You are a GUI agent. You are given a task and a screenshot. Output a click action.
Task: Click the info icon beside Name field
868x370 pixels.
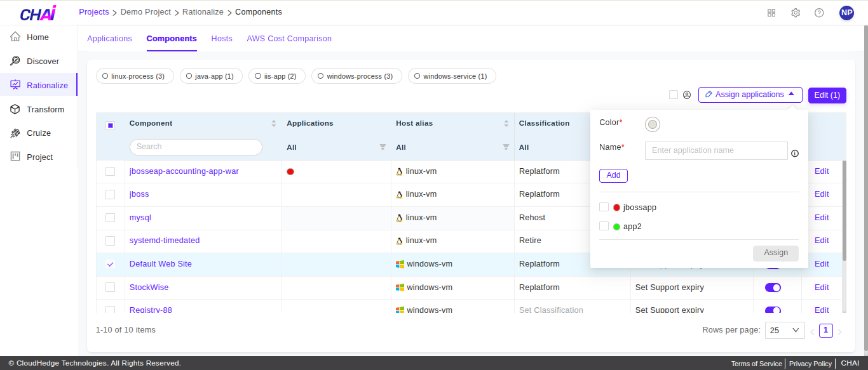click(x=795, y=153)
